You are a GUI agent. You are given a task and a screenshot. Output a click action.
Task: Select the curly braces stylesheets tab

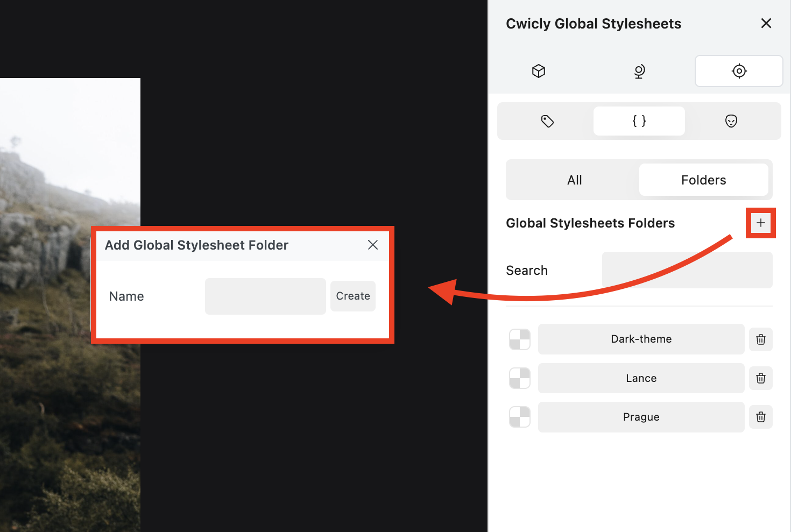pyautogui.click(x=639, y=121)
